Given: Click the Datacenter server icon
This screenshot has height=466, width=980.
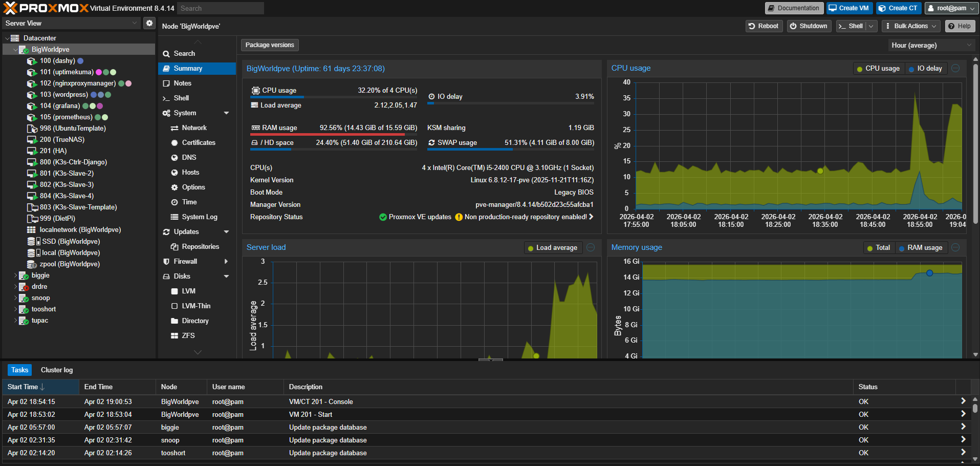Looking at the screenshot, I should point(15,38).
